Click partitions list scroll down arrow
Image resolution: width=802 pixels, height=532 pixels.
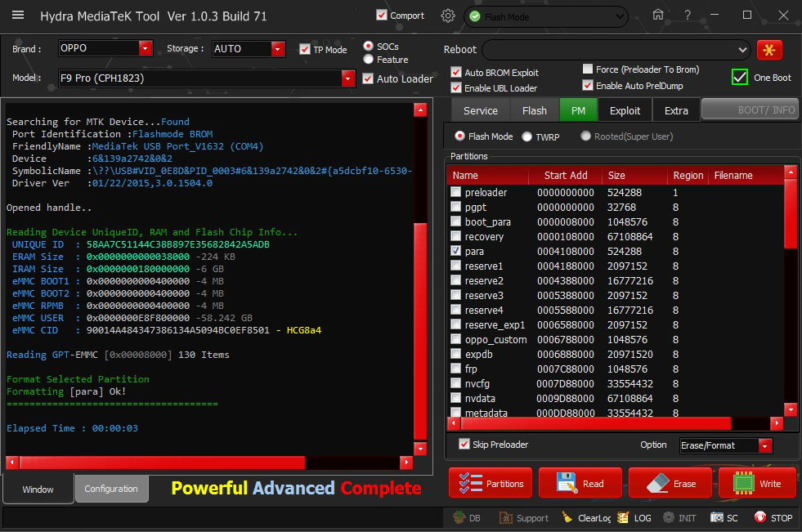pyautogui.click(x=791, y=409)
